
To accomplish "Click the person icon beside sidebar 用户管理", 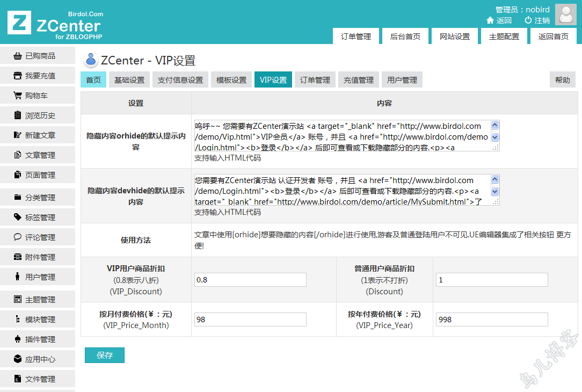I will (x=17, y=277).
